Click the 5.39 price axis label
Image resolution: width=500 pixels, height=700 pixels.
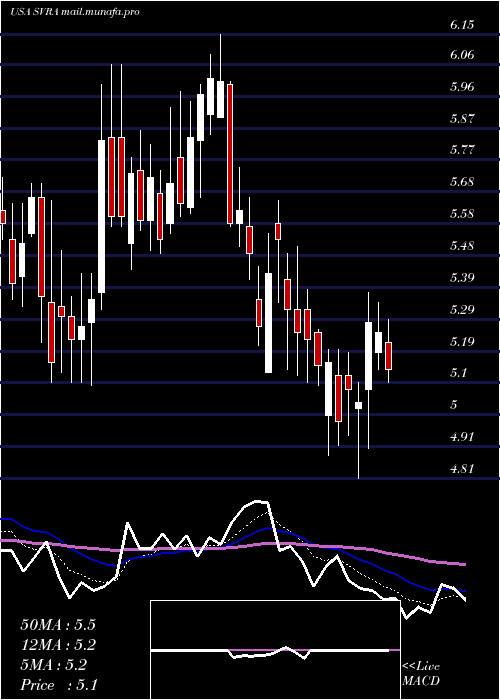[x=462, y=278]
